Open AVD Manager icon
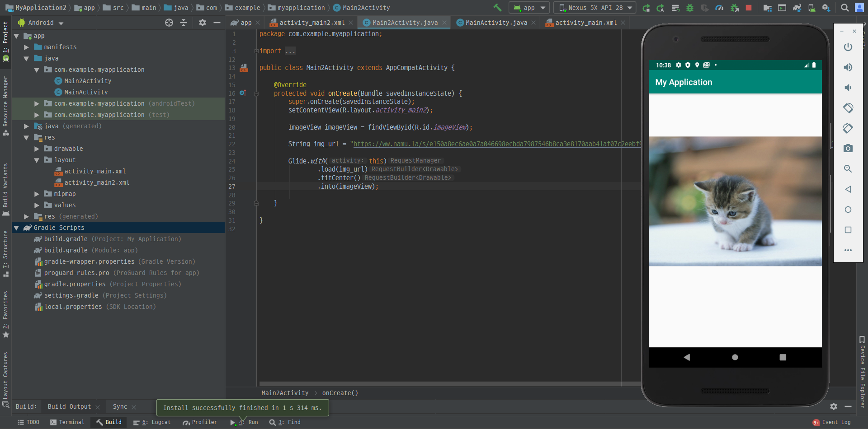868x429 pixels. 812,8
